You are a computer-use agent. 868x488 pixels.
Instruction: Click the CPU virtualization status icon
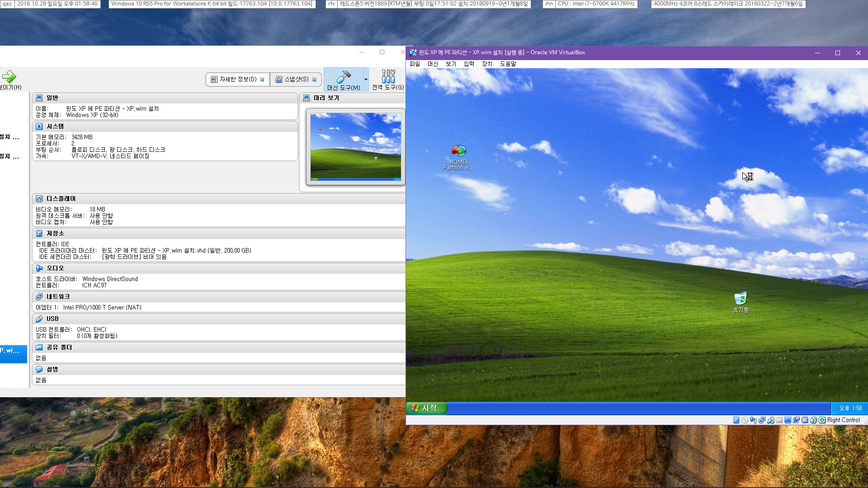point(805,420)
